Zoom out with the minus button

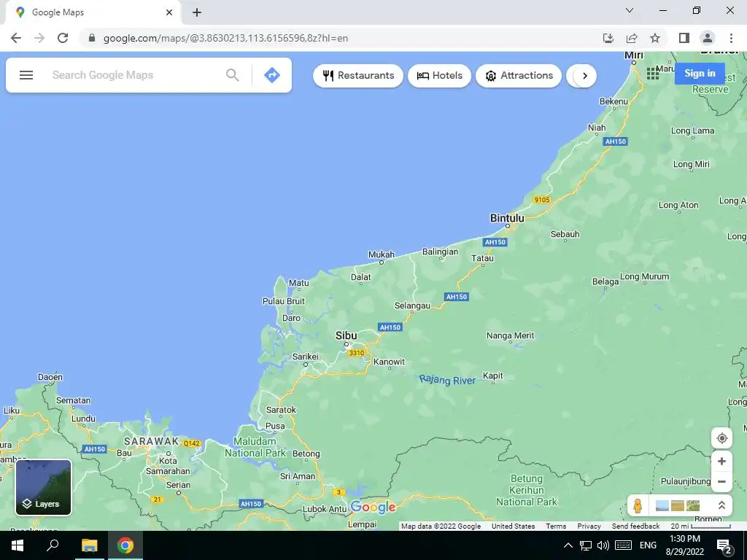[x=721, y=481]
